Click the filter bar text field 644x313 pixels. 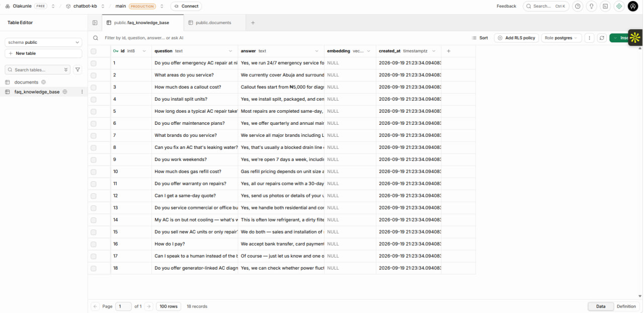[x=144, y=38]
